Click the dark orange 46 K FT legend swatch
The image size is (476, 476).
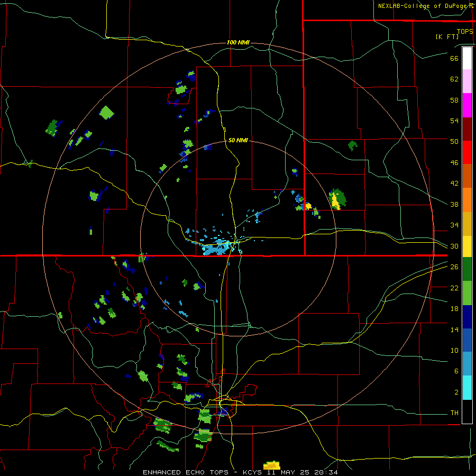(467, 176)
